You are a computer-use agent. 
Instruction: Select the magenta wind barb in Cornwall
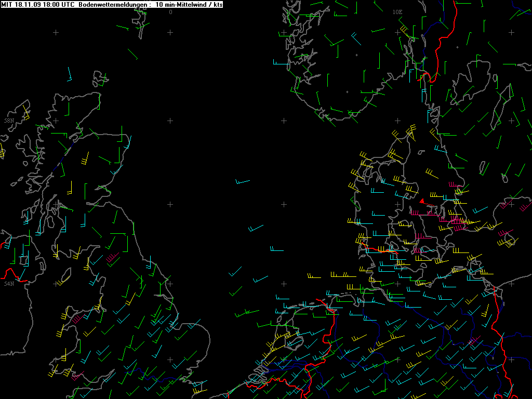(x=77, y=376)
